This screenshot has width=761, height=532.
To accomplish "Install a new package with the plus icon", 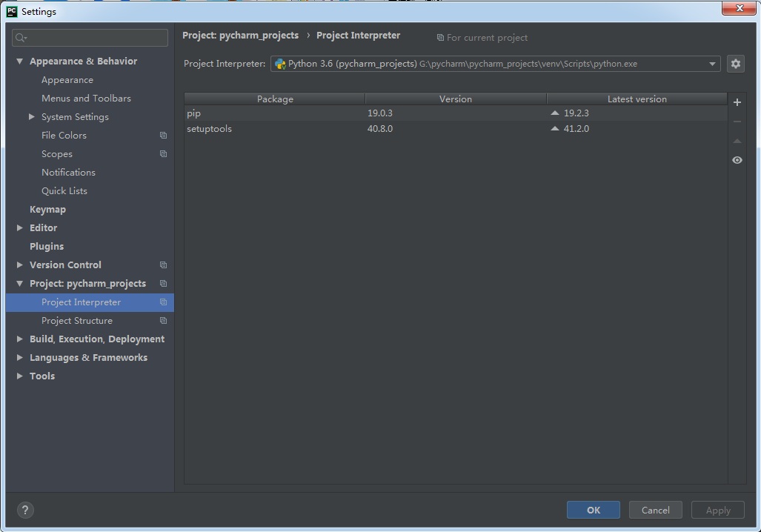I will point(737,102).
